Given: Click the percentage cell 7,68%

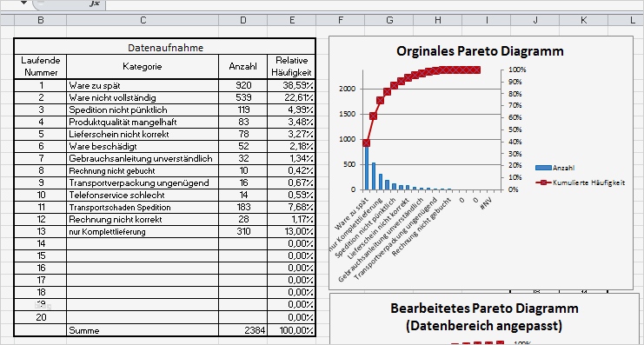Looking at the screenshot, I should 292,208.
